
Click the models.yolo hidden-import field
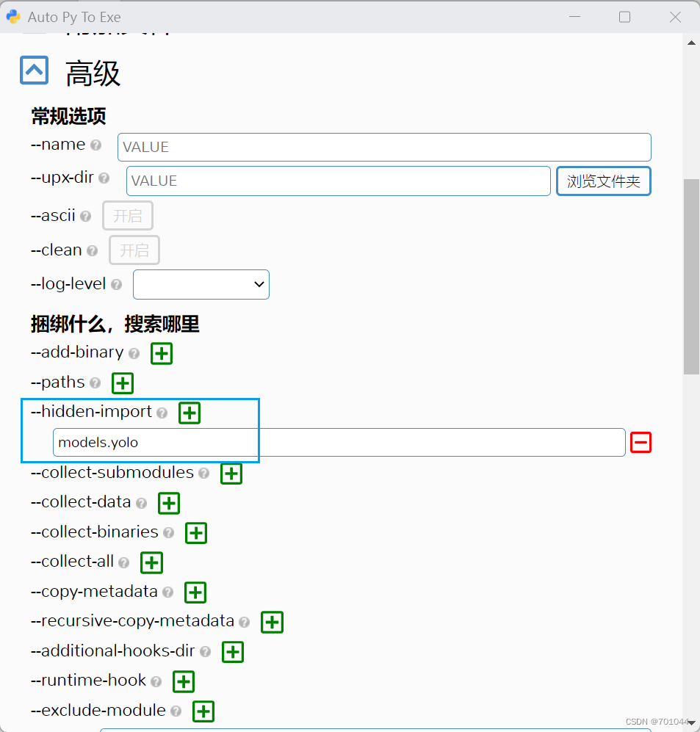339,443
